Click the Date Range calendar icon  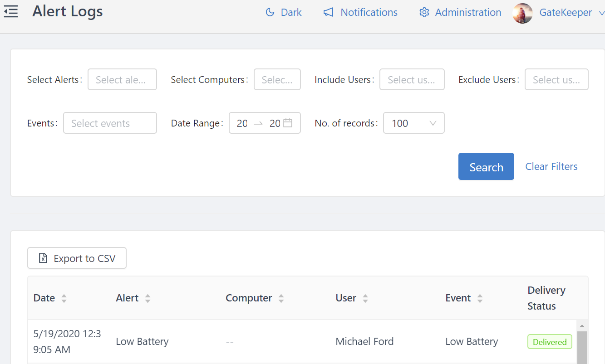click(x=288, y=123)
